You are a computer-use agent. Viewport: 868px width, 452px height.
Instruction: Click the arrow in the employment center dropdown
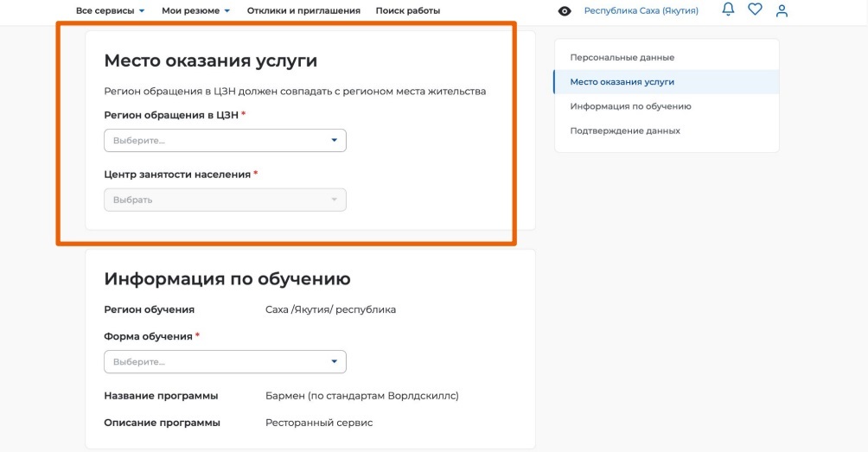click(x=335, y=200)
